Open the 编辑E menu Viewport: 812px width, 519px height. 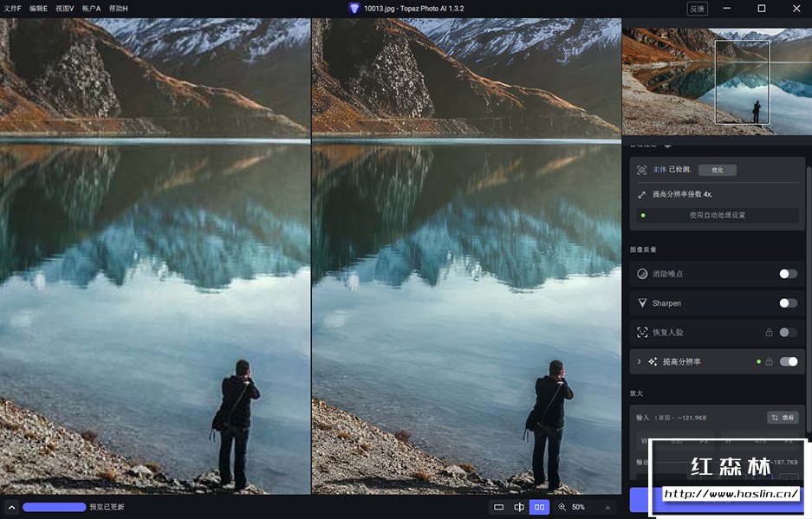(x=38, y=9)
